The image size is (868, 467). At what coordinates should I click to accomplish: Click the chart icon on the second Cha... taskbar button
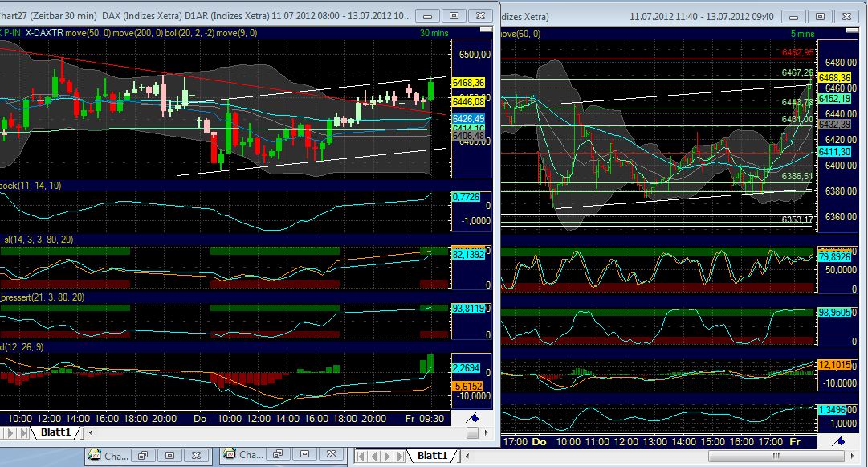coord(229,454)
